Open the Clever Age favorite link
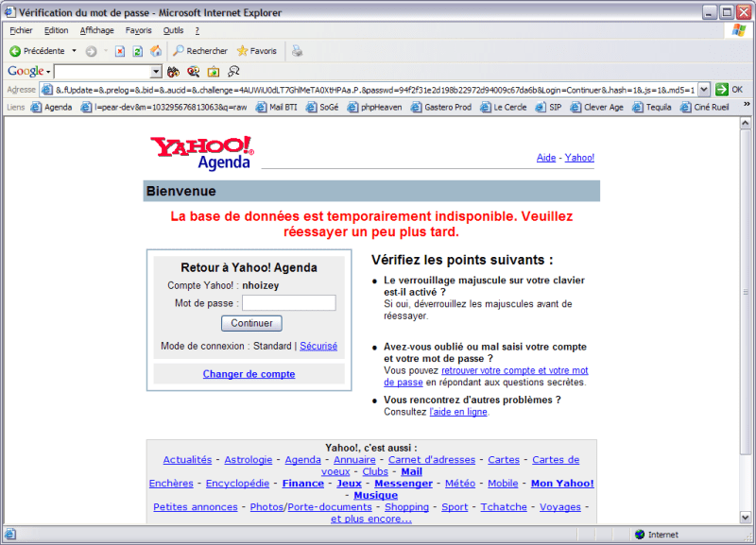 (597, 108)
